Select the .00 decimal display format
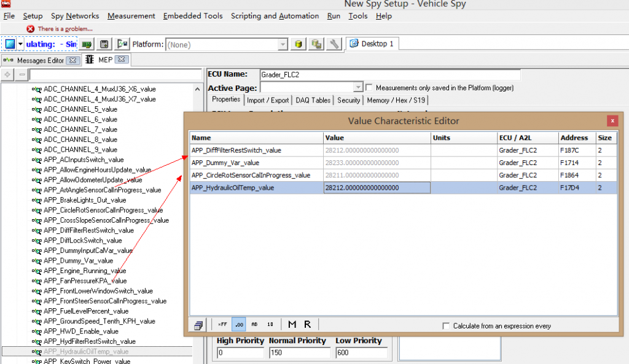629x364 pixels. [239, 325]
